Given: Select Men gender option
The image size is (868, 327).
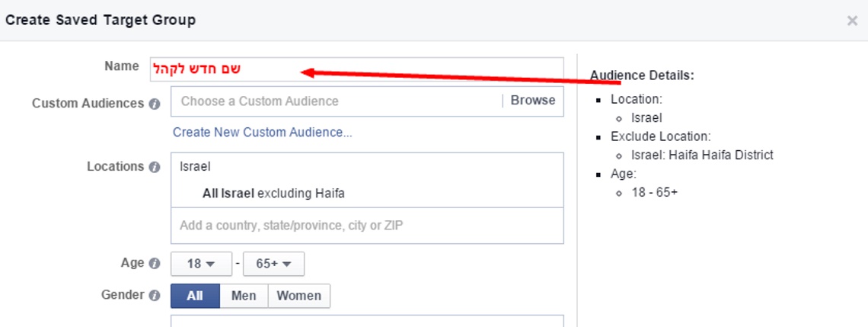Looking at the screenshot, I should (x=244, y=296).
